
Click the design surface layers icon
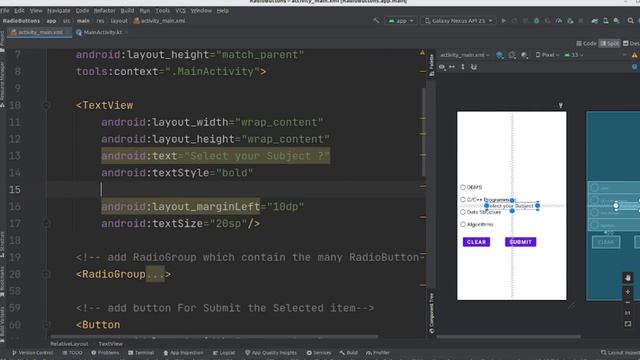pyautogui.click(x=500, y=55)
